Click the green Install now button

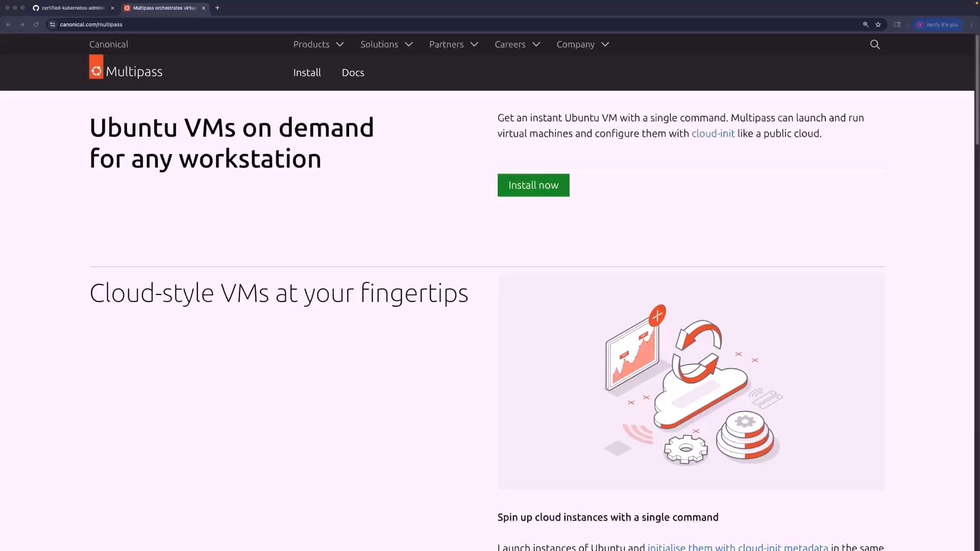click(533, 185)
